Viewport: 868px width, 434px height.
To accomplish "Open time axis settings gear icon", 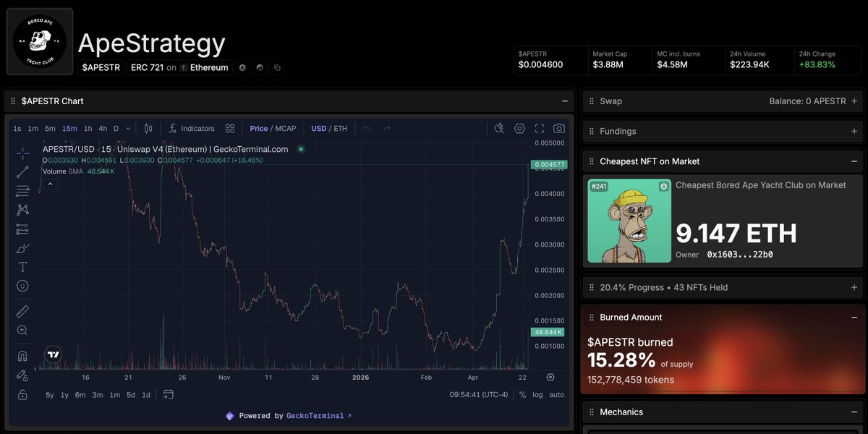I will (x=550, y=377).
